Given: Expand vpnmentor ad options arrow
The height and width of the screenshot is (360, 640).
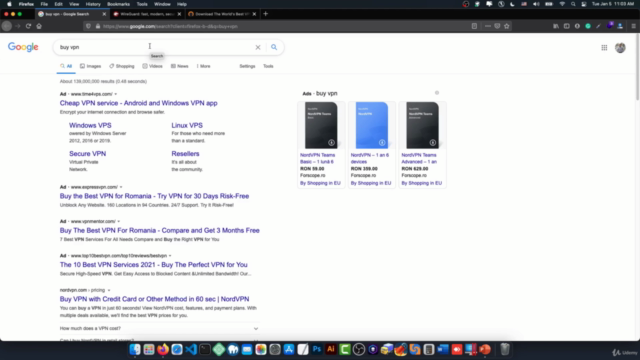Looking at the screenshot, I should (119, 222).
